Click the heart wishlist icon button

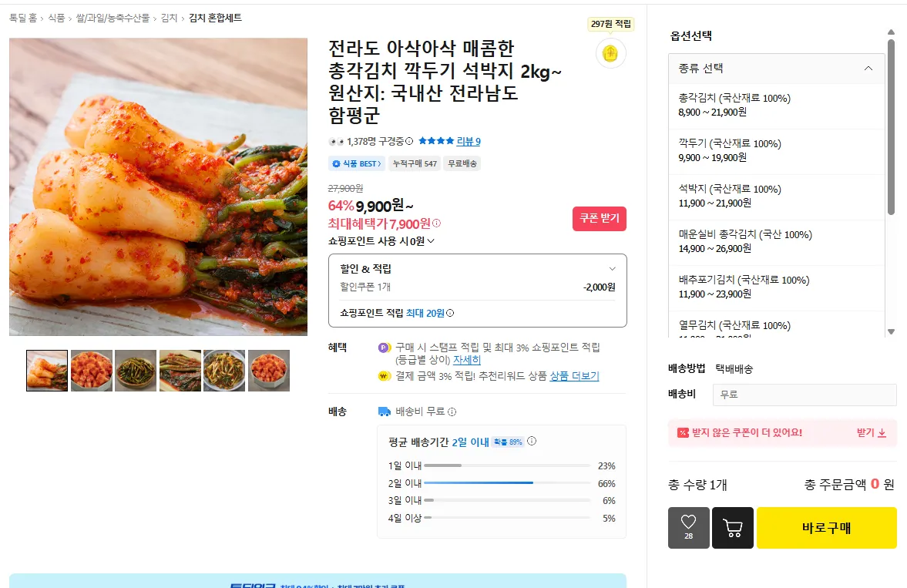[x=688, y=527]
